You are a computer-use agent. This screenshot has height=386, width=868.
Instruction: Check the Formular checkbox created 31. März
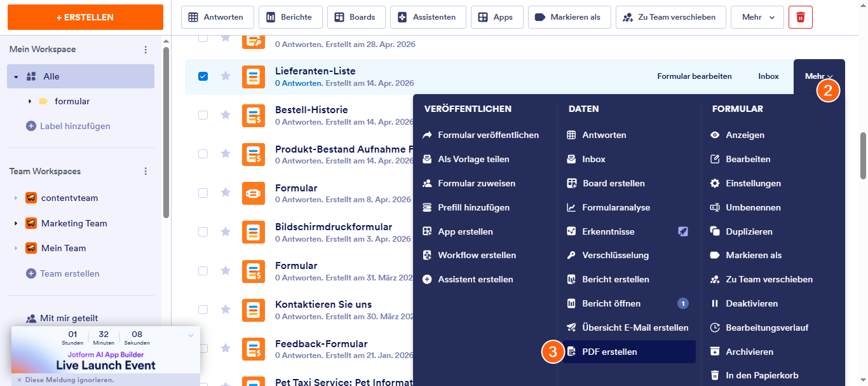(x=203, y=270)
